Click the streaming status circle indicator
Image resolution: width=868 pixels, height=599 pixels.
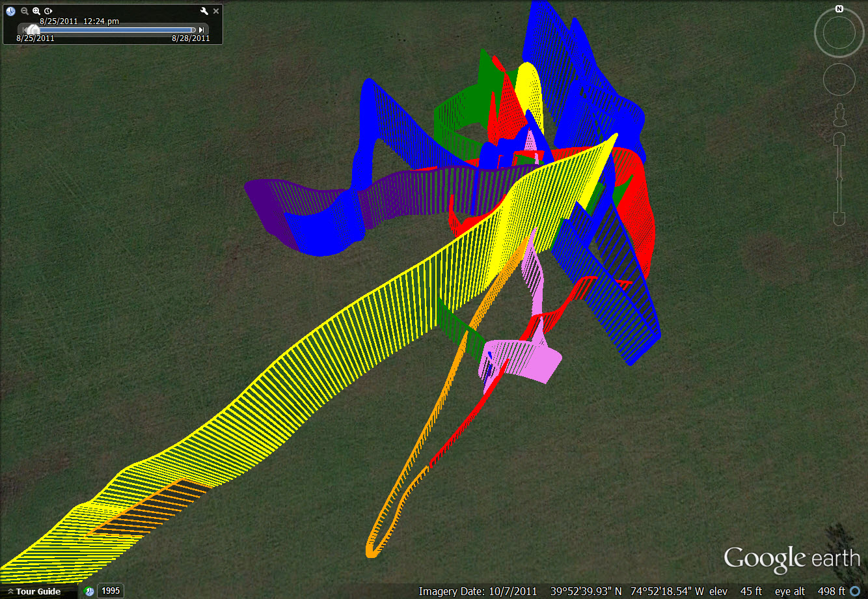855,591
